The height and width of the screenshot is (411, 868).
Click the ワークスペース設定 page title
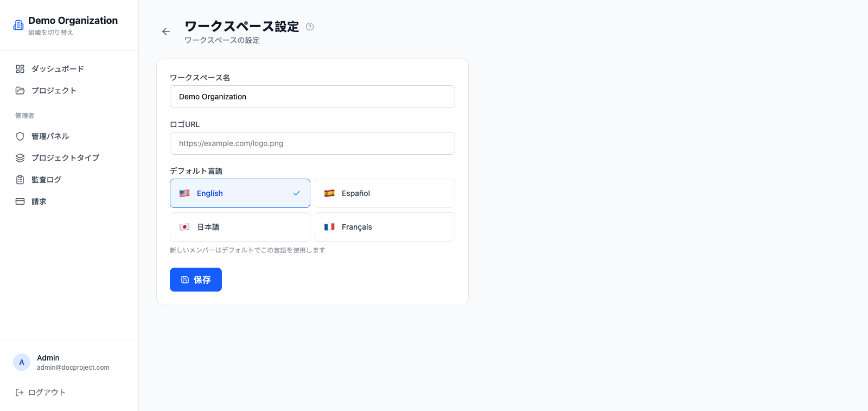click(x=242, y=27)
